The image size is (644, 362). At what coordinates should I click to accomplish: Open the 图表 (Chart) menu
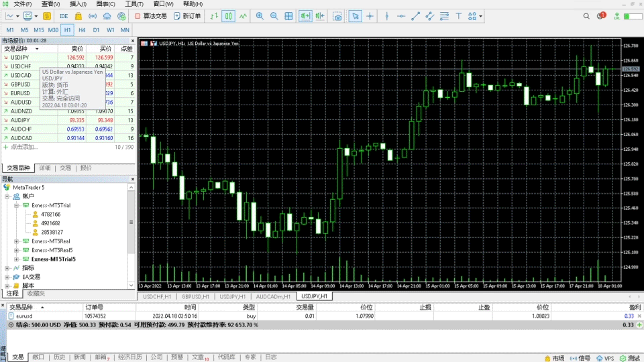104,4
